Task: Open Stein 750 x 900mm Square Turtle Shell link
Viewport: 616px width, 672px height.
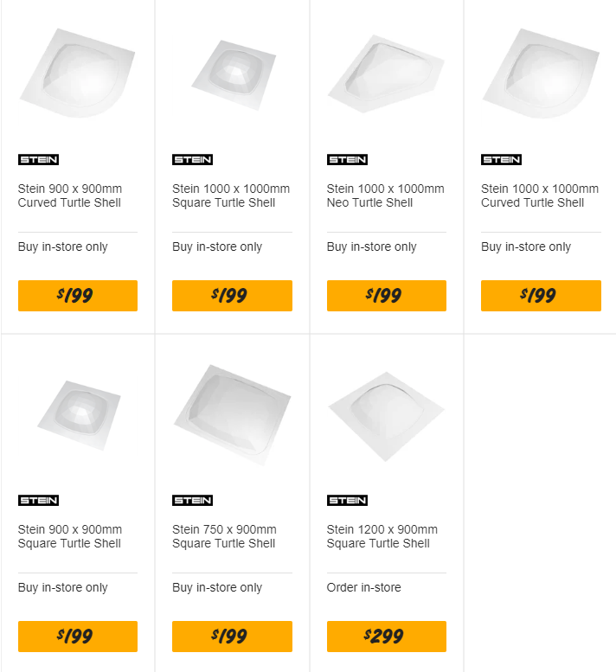Action: (224, 536)
